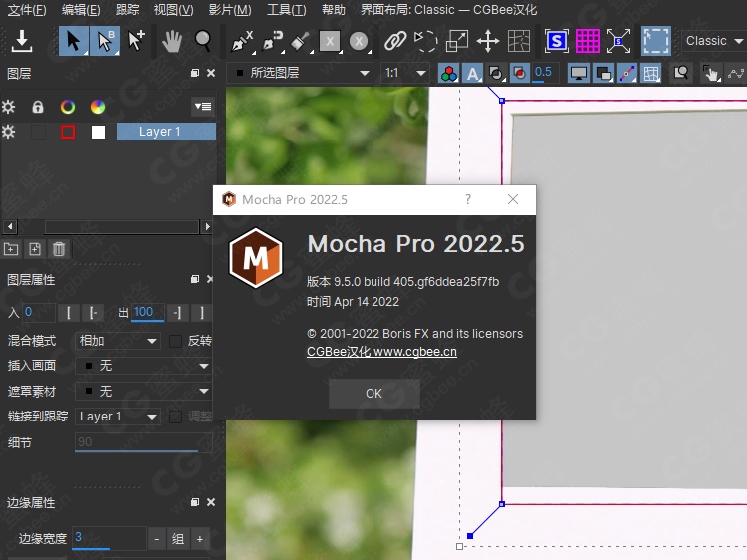The image size is (747, 560).
Task: Toggle colorize matte overlay icon
Action: pyautogui.click(x=519, y=74)
